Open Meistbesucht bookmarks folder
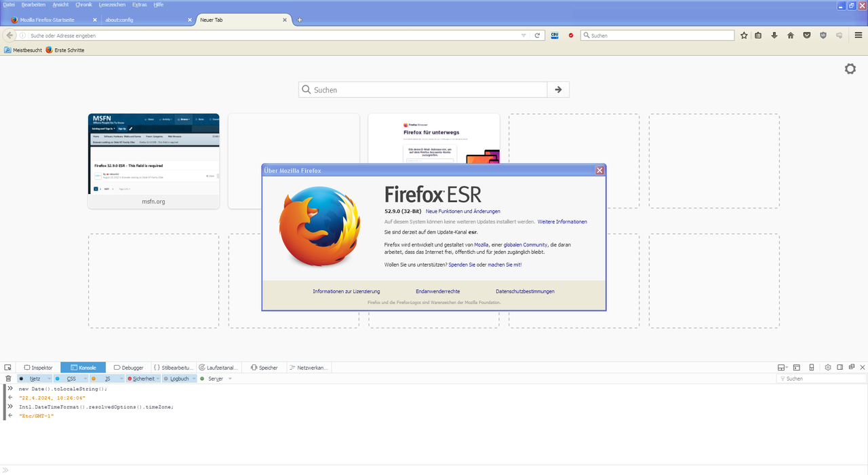The width and height of the screenshot is (868, 475). coord(23,50)
